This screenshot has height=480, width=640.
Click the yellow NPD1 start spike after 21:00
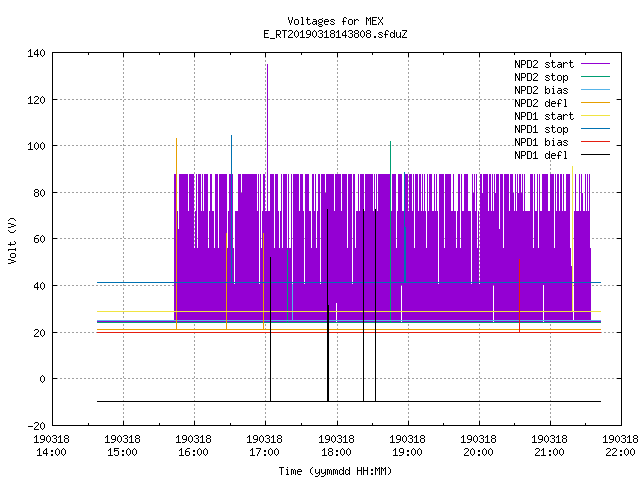[573, 239]
